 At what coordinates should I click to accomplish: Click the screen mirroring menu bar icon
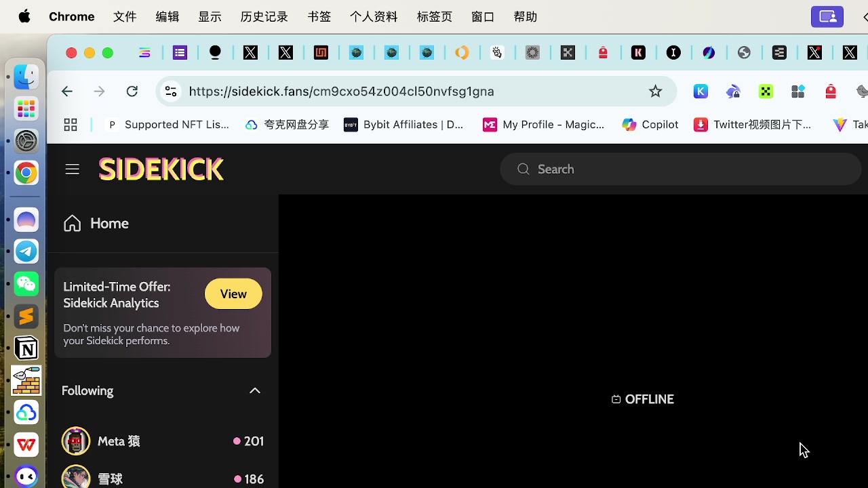[x=827, y=16]
